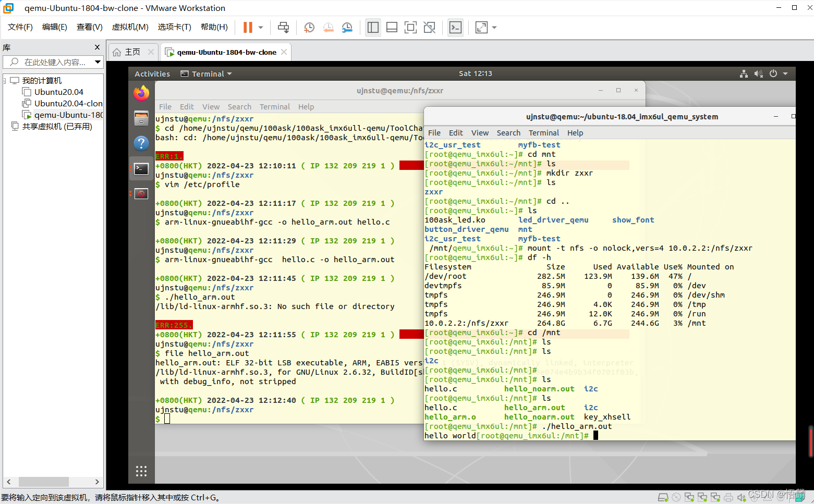Take a snapshot of this virtual machine
This screenshot has height=504, width=814.
(x=309, y=27)
